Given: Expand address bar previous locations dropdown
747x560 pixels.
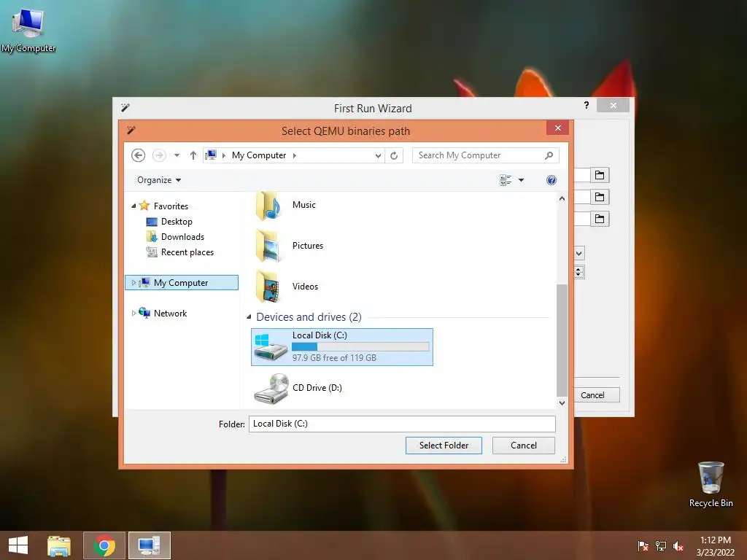Looking at the screenshot, I should coord(378,156).
